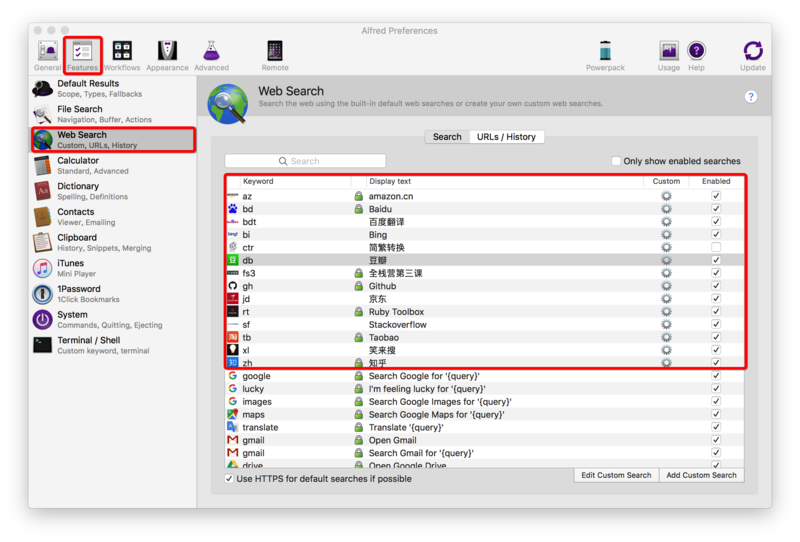Toggle enabled for google keyword search

tap(716, 376)
